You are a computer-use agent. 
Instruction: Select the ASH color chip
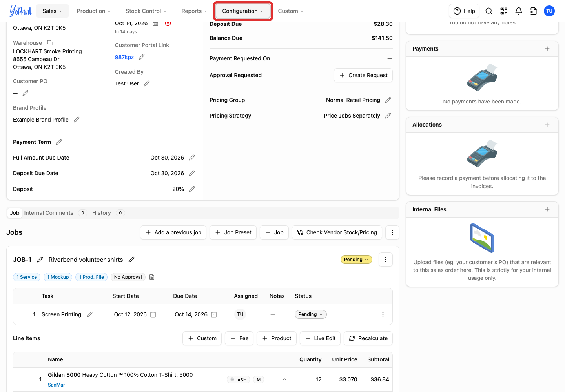point(239,379)
